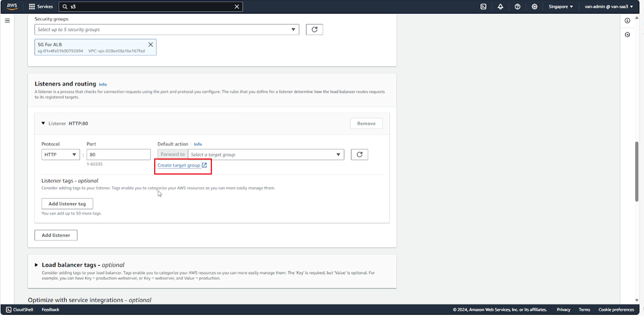Open the AWS home logo
The image size is (644, 316).
pos(12,6)
